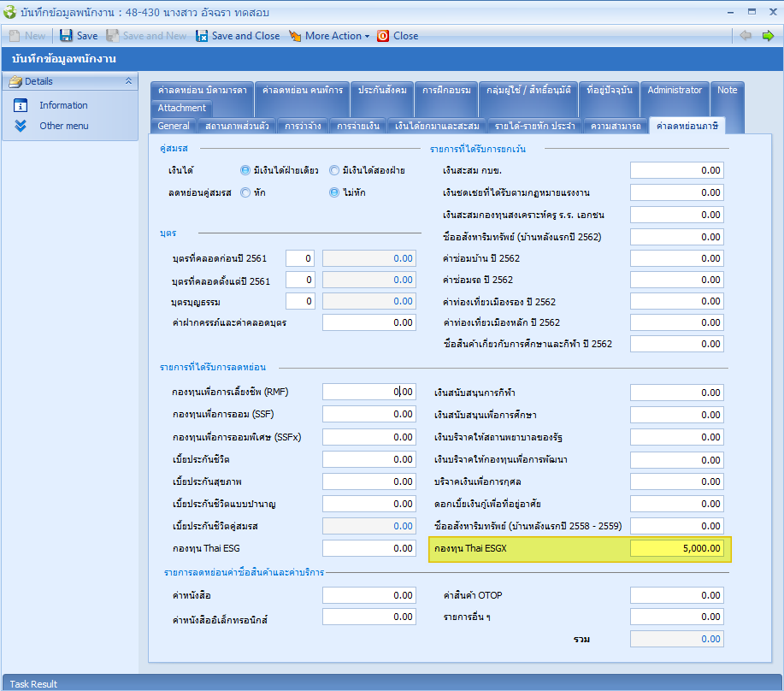
Task: Open the Attachment tab
Action: [181, 108]
